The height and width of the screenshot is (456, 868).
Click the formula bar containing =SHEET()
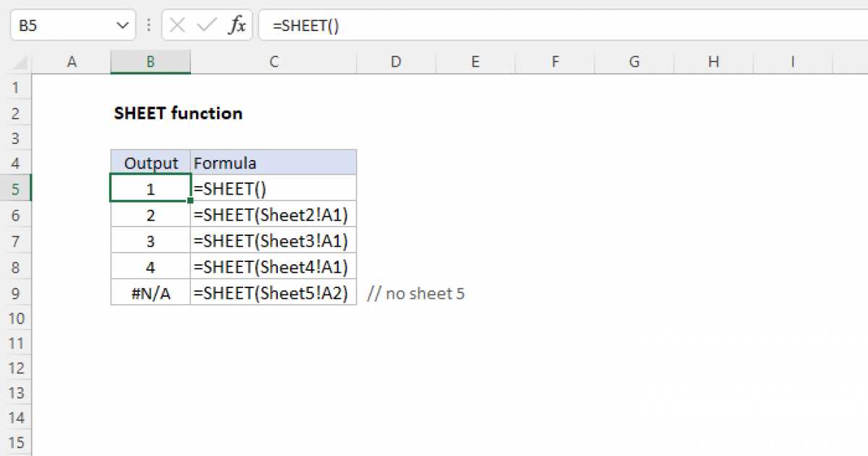563,25
